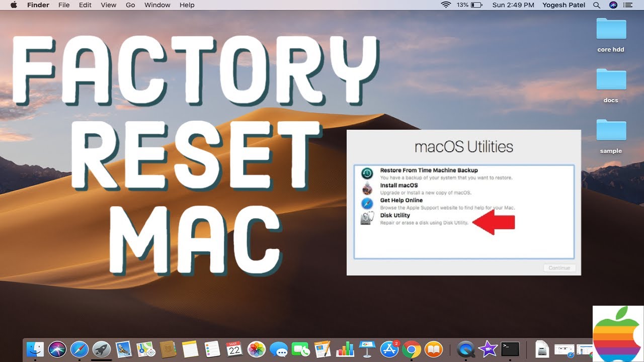Click the Time Machine clock icon
Image resolution: width=644 pixels, height=362 pixels.
point(367,173)
